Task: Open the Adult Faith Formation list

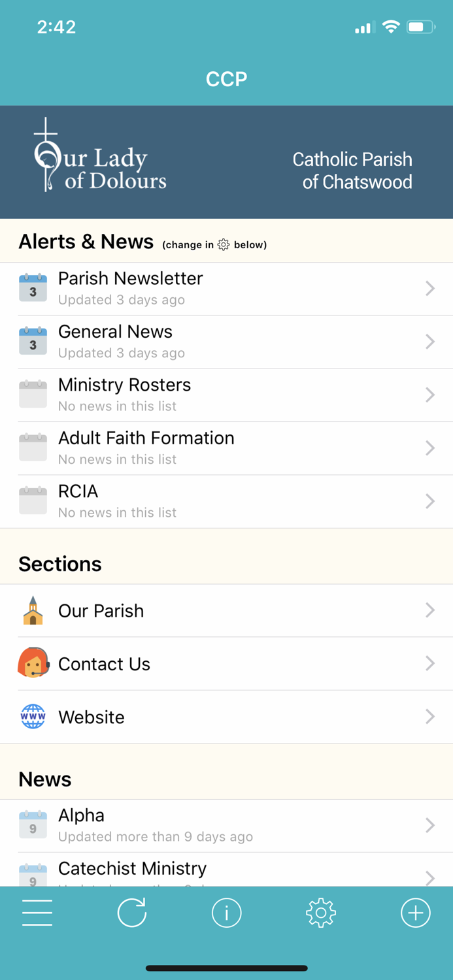Action: tap(226, 448)
